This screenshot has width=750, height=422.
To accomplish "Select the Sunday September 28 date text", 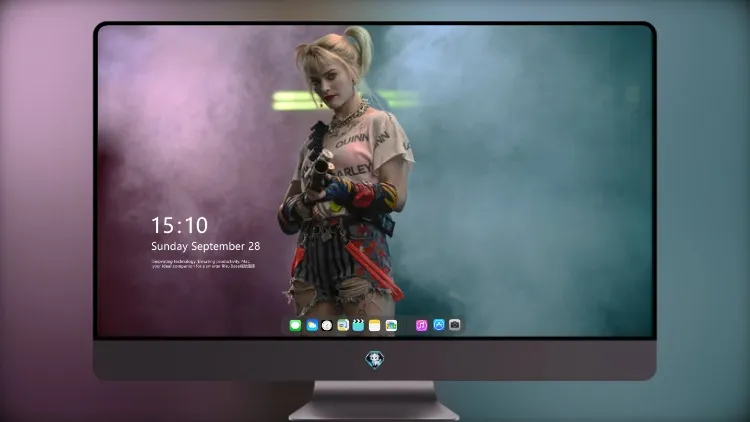I will (206, 246).
